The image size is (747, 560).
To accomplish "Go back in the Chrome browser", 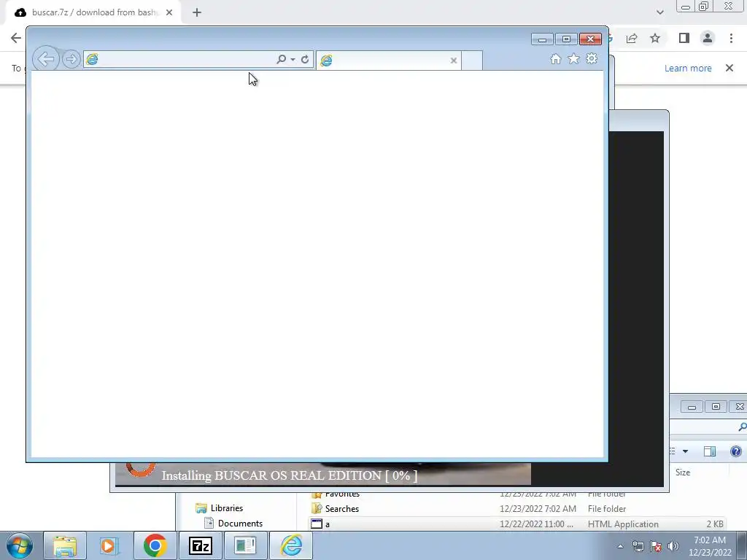I will 16,38.
